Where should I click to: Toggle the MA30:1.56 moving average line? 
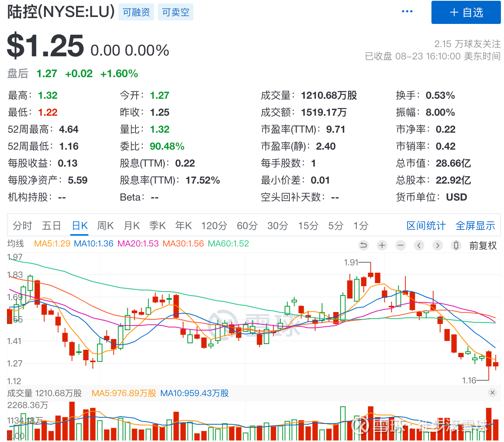click(183, 244)
